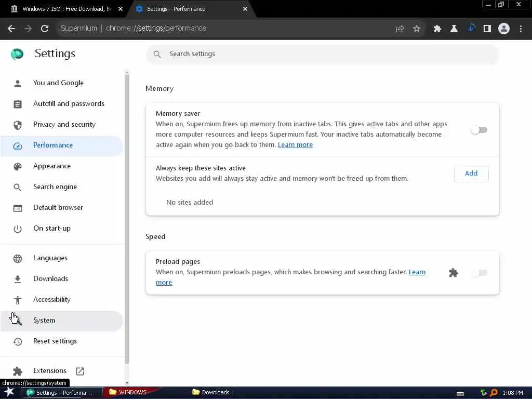Screen dimensions: 532x399
Task: Close the Windows 7 ISO tab
Action: coord(121,9)
